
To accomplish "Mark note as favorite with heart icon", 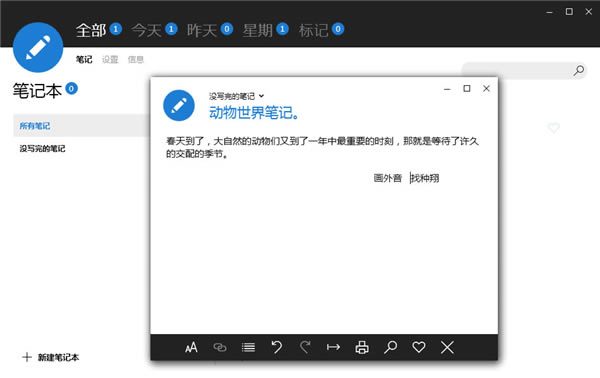I will (x=419, y=347).
